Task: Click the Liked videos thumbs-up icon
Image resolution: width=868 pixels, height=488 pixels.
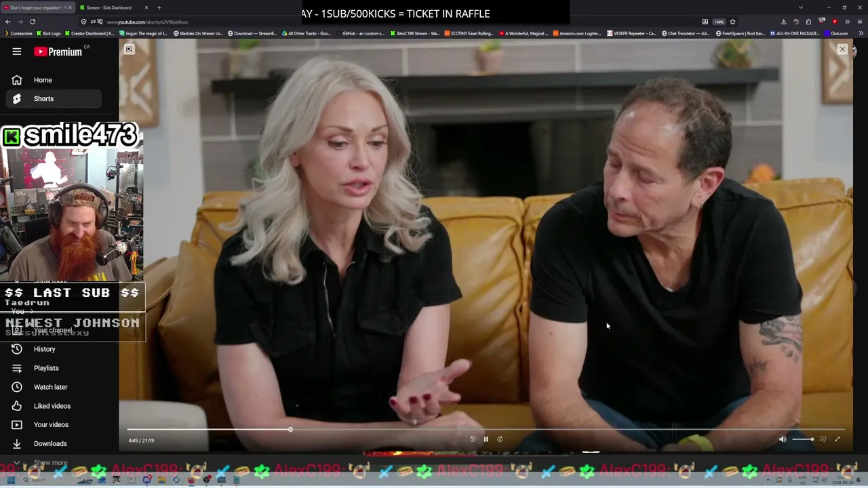Action: click(x=17, y=406)
